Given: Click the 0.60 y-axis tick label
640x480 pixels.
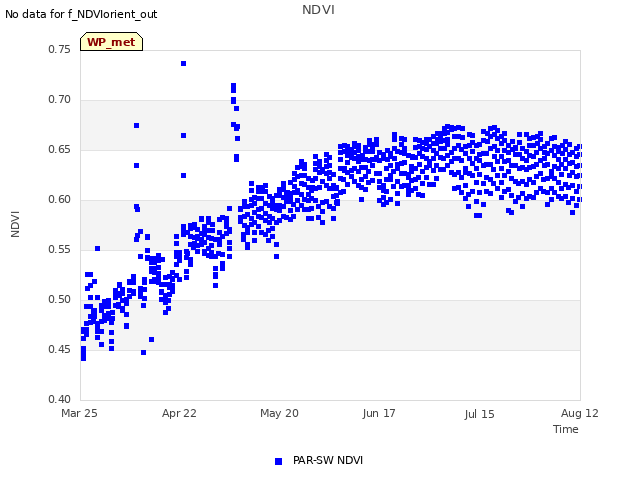Looking at the screenshot, I should tap(59, 200).
